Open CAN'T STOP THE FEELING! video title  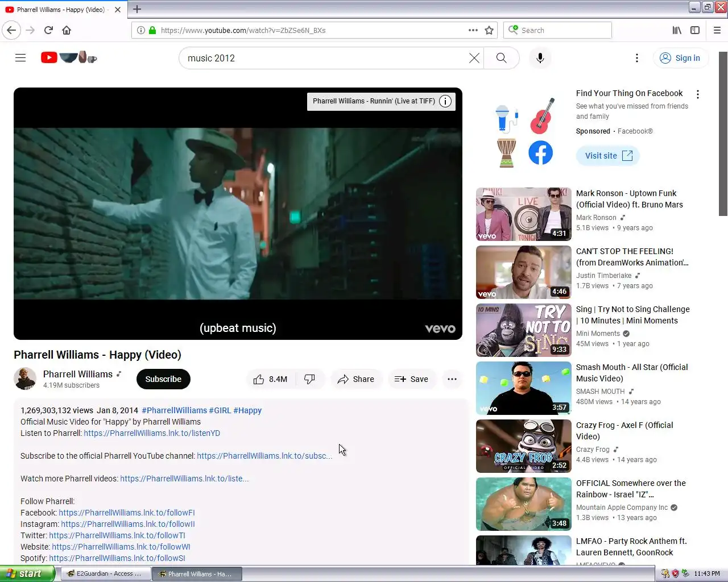tap(632, 257)
